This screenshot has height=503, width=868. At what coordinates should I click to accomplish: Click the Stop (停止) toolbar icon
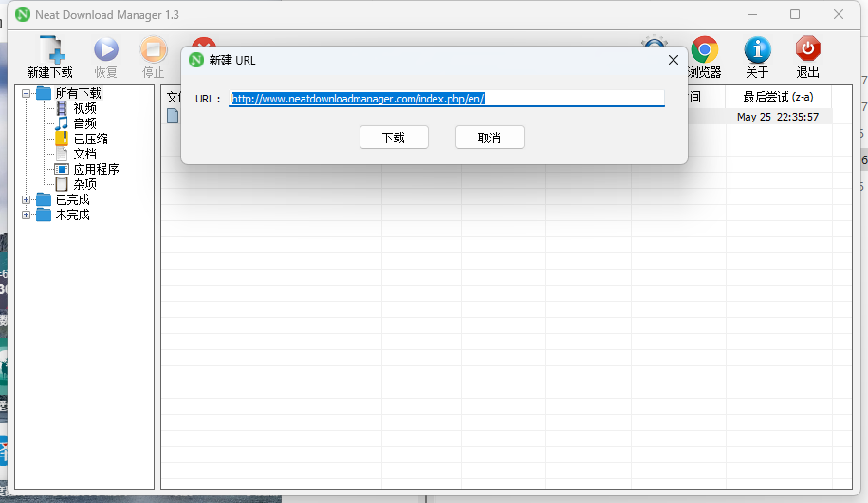coord(153,57)
